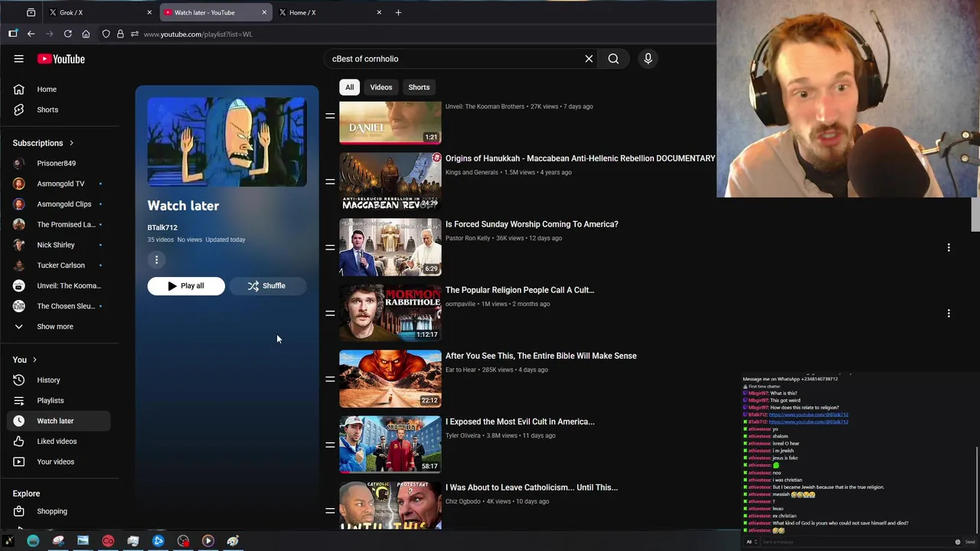This screenshot has height=551, width=980.
Task: Expand the Subscriptions section chevron
Action: [x=71, y=143]
